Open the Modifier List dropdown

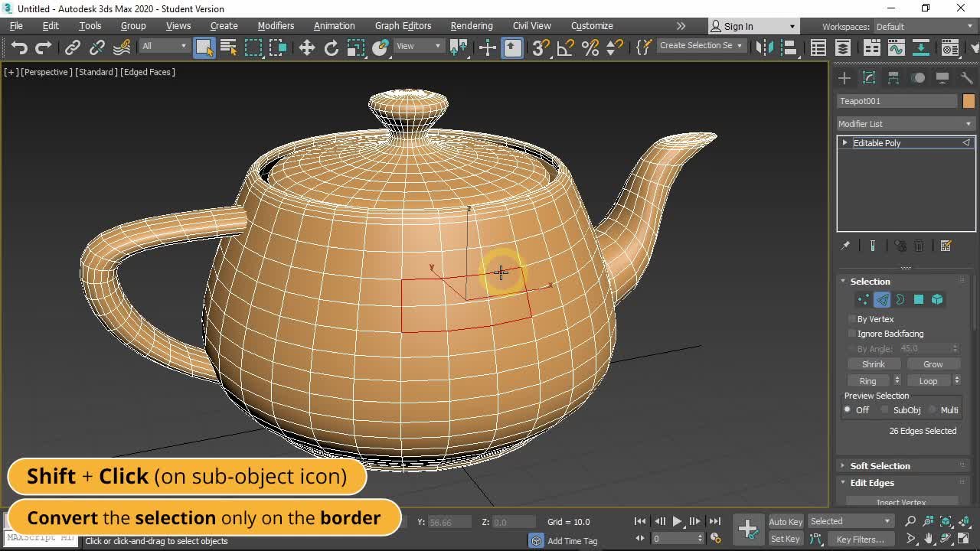tap(905, 124)
